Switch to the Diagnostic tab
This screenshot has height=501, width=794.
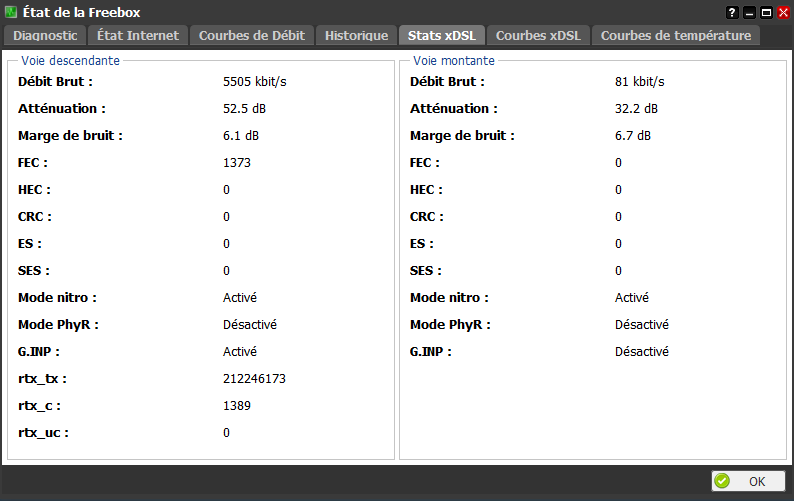pos(45,35)
